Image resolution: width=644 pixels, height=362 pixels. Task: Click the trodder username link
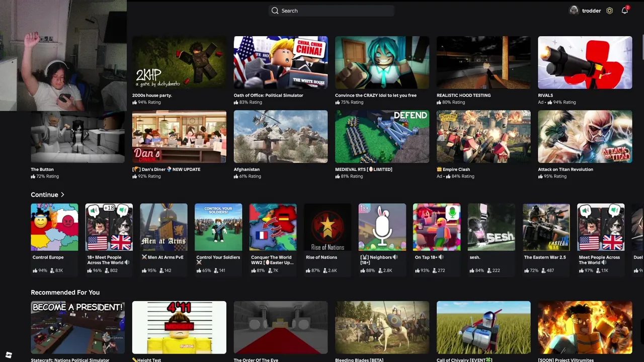(591, 11)
